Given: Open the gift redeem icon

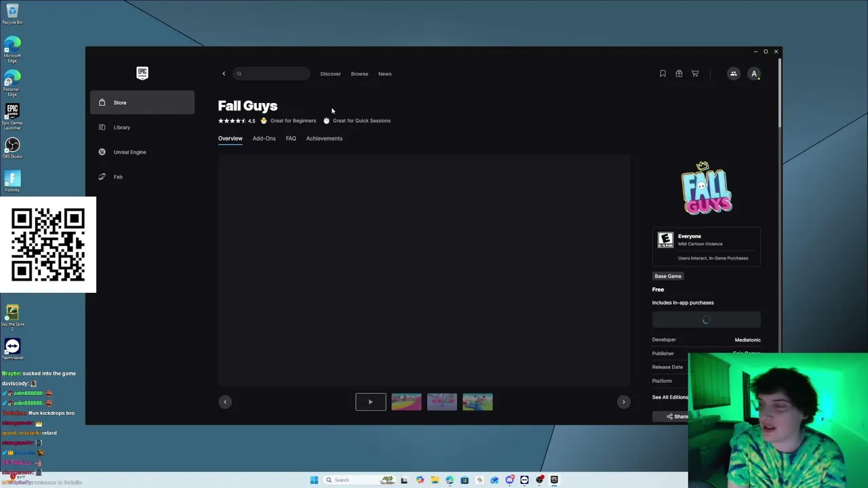Looking at the screenshot, I should (679, 74).
